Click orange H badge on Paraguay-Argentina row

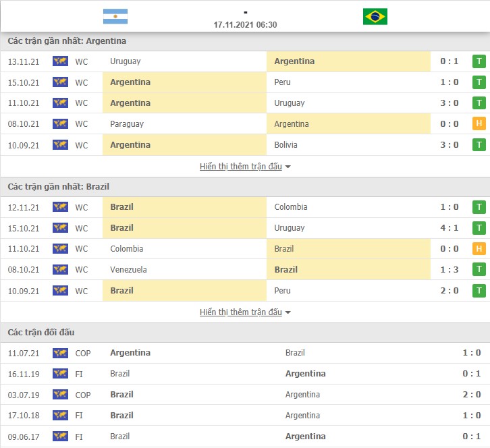[x=479, y=123]
